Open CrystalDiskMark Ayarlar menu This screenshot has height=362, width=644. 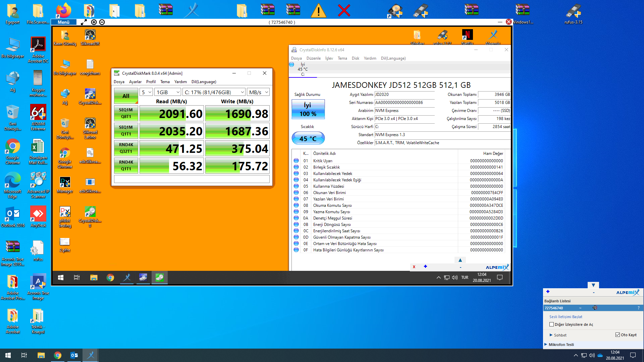tap(135, 82)
